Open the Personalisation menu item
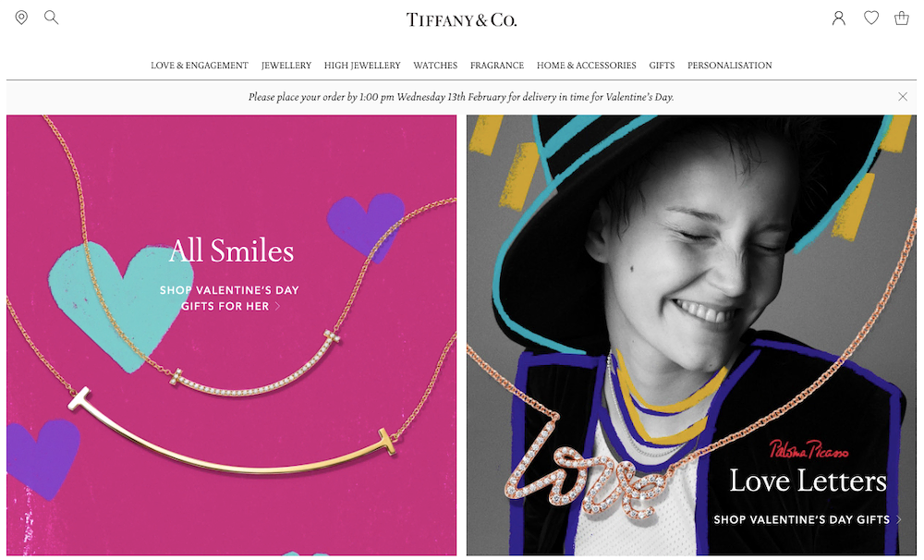924x560 pixels. (x=730, y=66)
